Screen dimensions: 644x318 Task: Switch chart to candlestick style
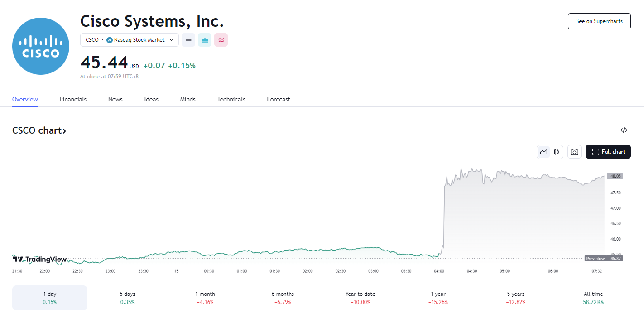coord(557,152)
